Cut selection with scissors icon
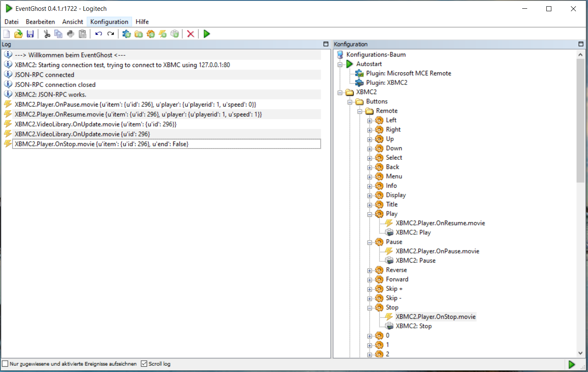The height and width of the screenshot is (372, 588). [47, 34]
